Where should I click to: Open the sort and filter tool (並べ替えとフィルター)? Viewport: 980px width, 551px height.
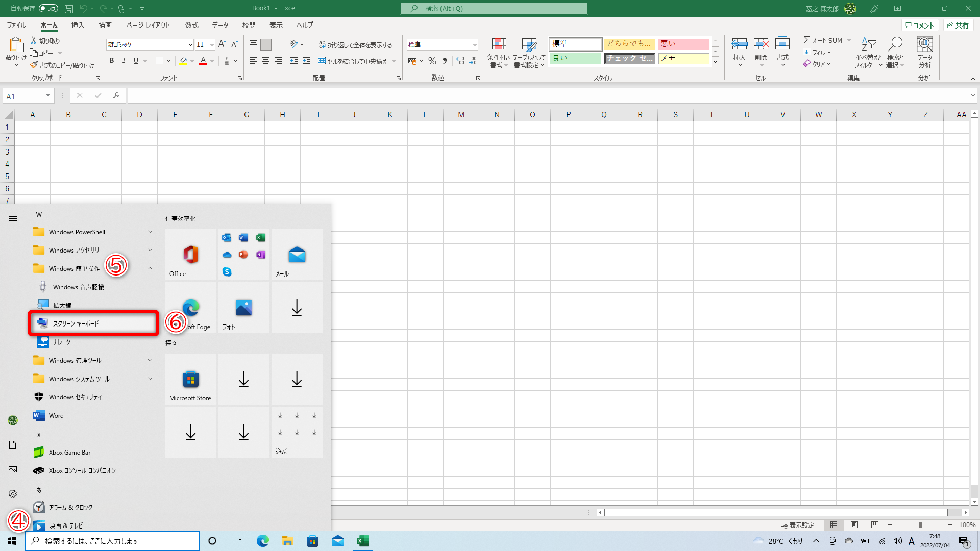point(869,53)
